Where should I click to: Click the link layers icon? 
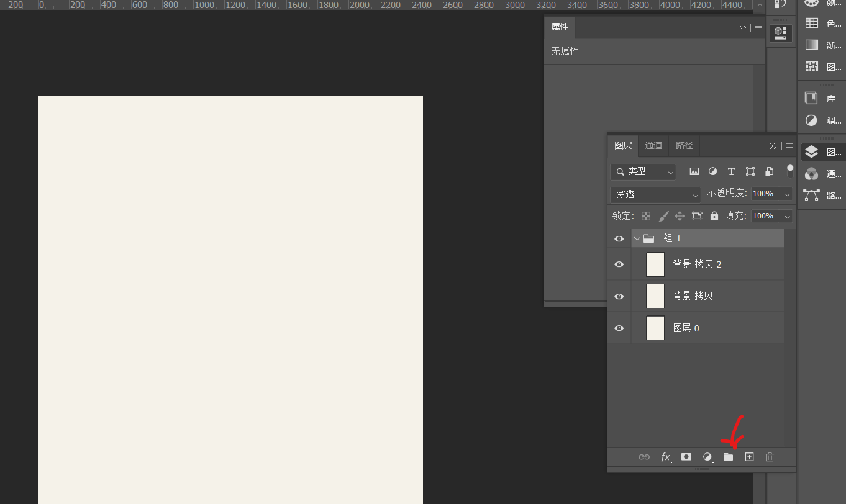[644, 457]
